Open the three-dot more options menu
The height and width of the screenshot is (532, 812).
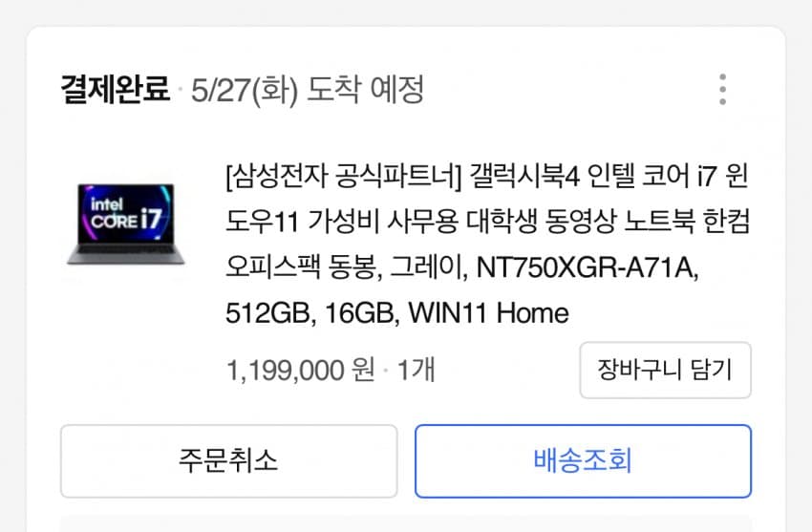click(x=722, y=90)
